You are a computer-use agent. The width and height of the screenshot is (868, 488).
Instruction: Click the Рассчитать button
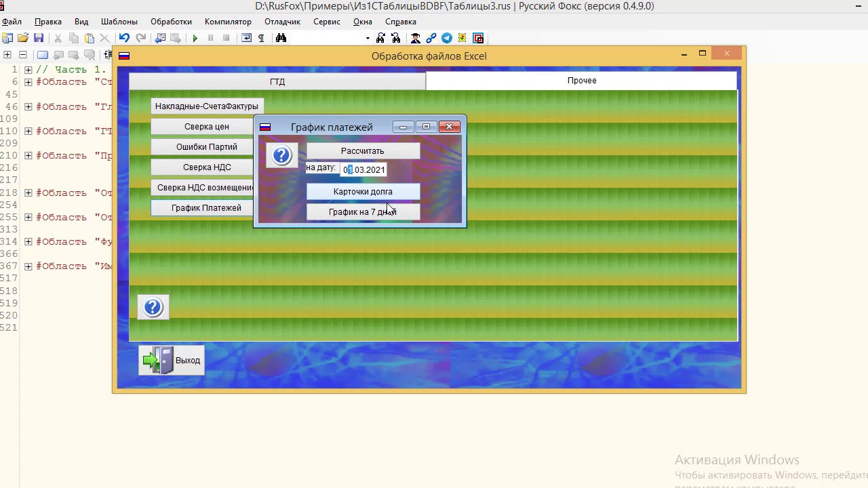tap(363, 151)
